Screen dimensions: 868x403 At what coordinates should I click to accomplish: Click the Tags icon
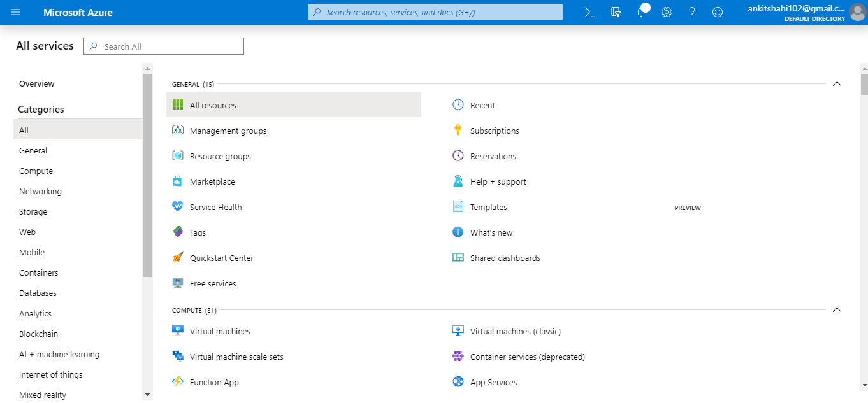[178, 232]
